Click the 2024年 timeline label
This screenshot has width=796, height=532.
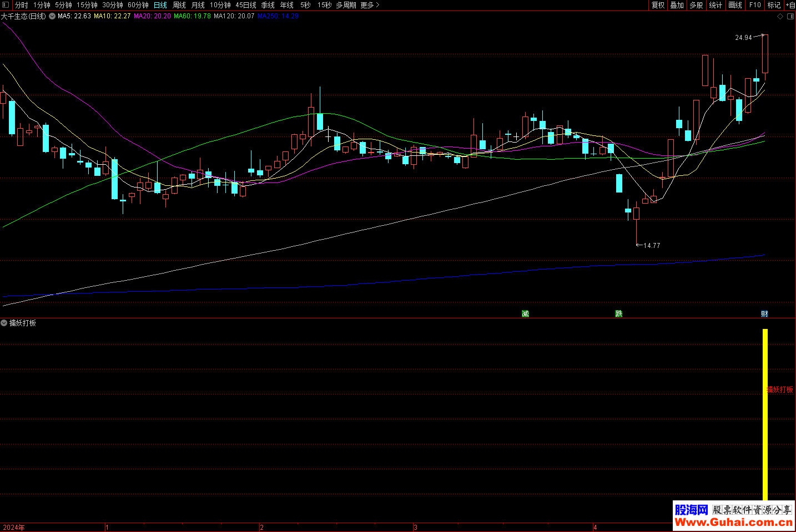(14, 528)
